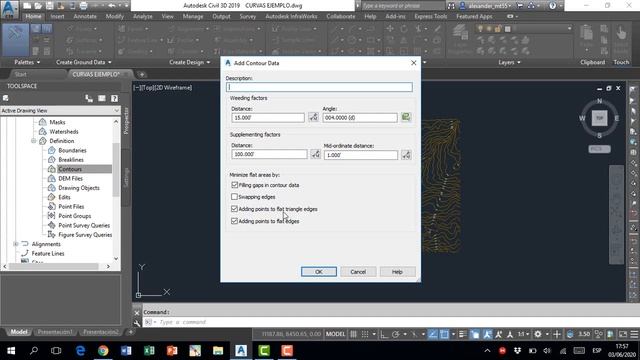Switch to the Model layout tab
This screenshot has width=640, height=360.
point(18,332)
